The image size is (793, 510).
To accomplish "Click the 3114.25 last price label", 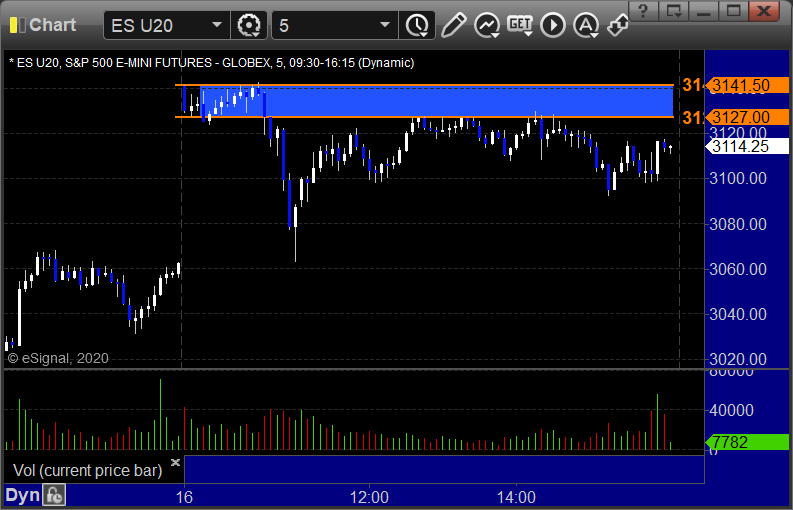I will [747, 146].
